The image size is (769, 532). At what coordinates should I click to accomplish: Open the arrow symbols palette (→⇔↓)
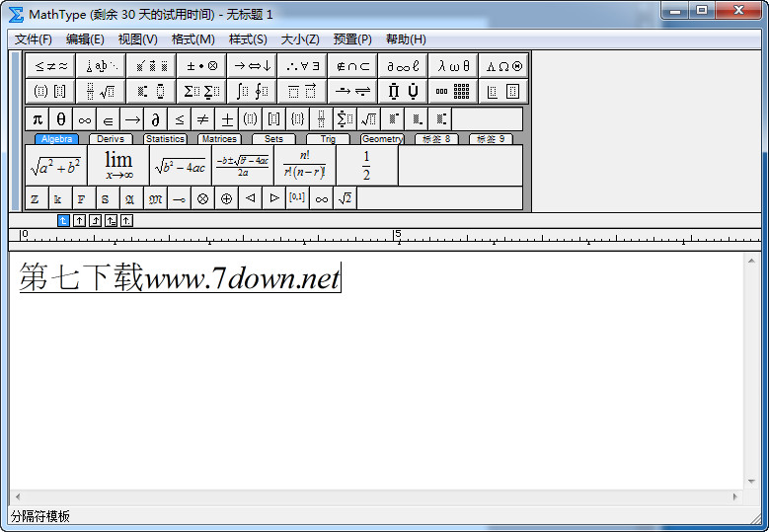[253, 66]
